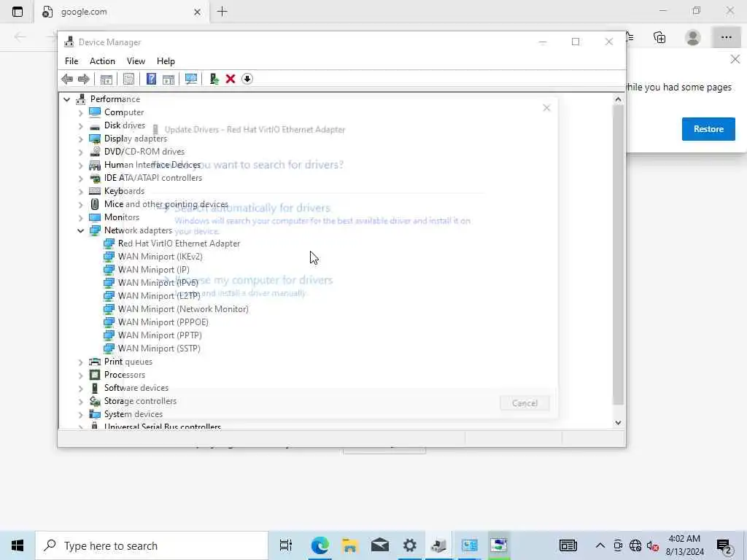
Task: Select the Keyboards device icon
Action: coord(95,191)
